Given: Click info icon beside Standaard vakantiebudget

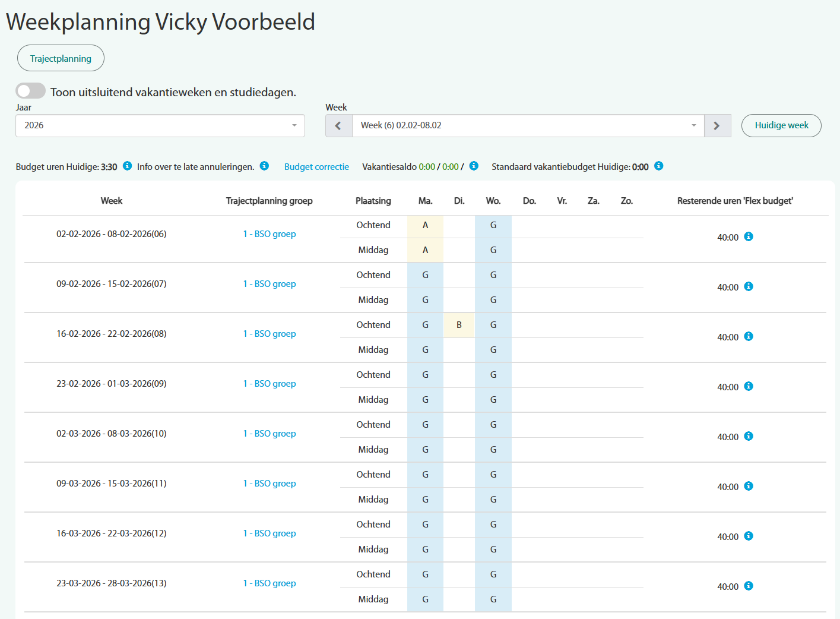Looking at the screenshot, I should click(658, 166).
